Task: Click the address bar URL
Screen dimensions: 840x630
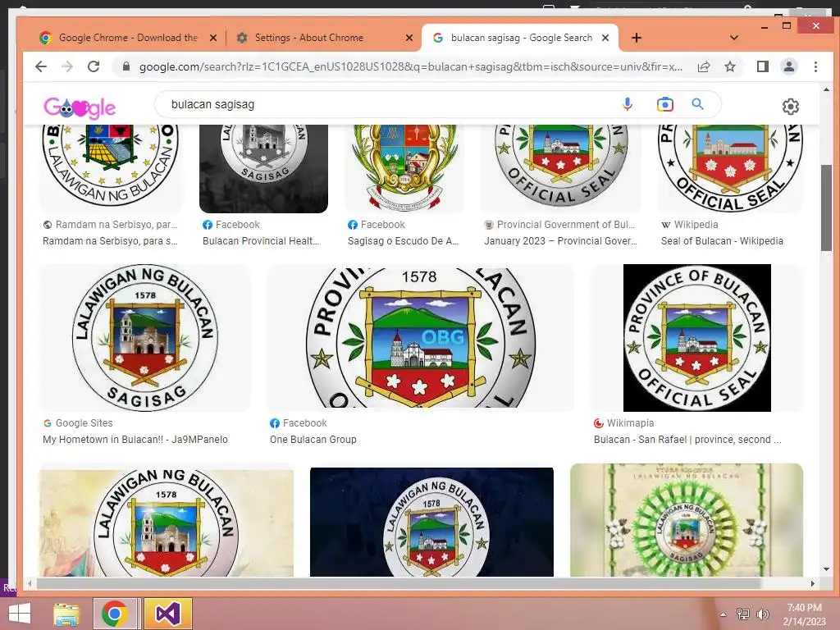Action: click(410, 66)
